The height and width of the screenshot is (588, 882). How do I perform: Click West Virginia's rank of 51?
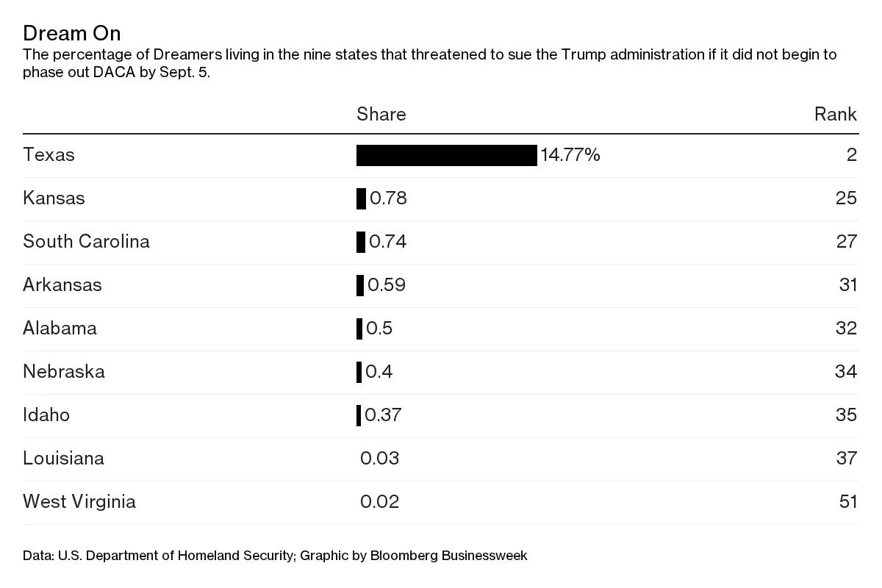[x=847, y=502]
